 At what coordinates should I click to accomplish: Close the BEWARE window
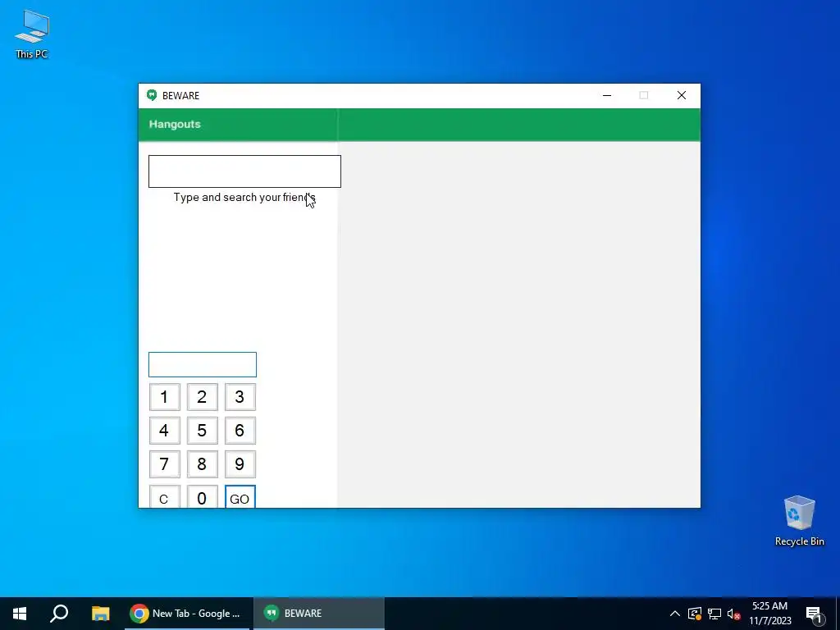682,95
